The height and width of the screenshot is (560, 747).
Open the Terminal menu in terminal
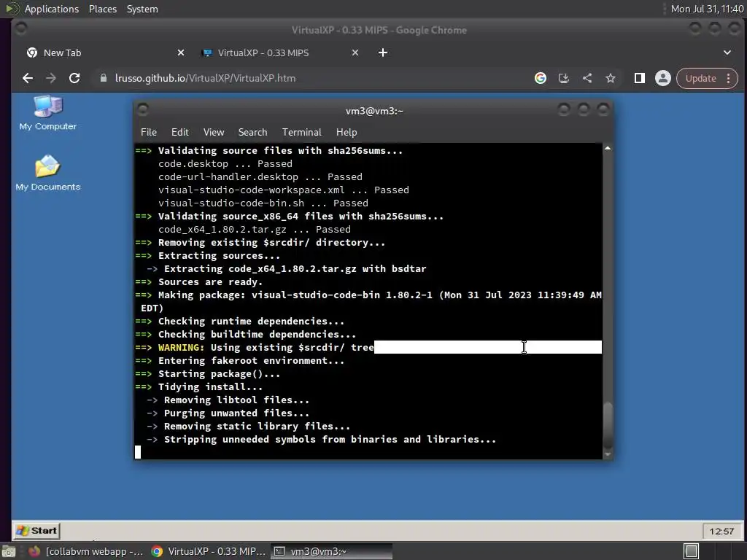301,133
